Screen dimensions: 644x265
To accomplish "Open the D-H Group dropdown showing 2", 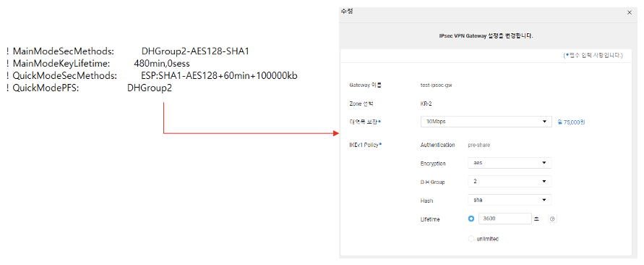I will pos(510,181).
